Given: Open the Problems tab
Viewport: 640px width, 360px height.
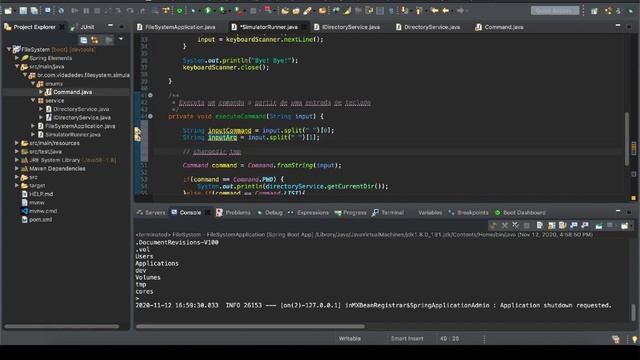Looking at the screenshot, I should 233,213.
